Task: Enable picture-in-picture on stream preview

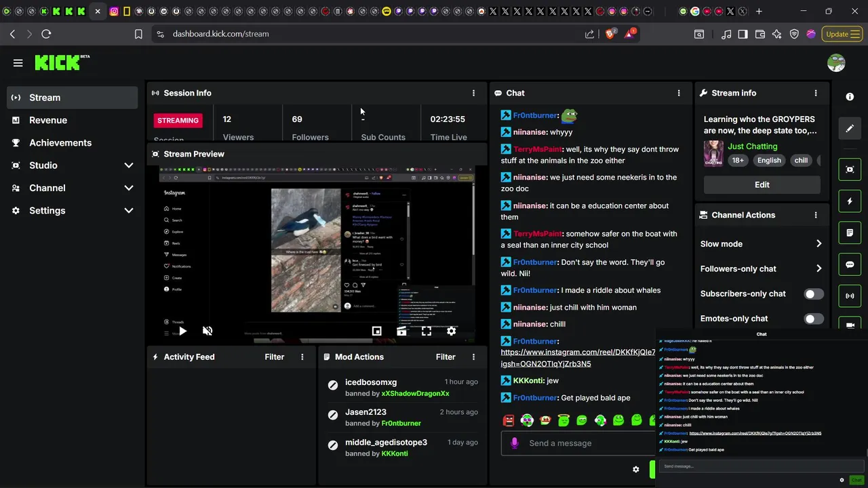Action: [x=376, y=331]
